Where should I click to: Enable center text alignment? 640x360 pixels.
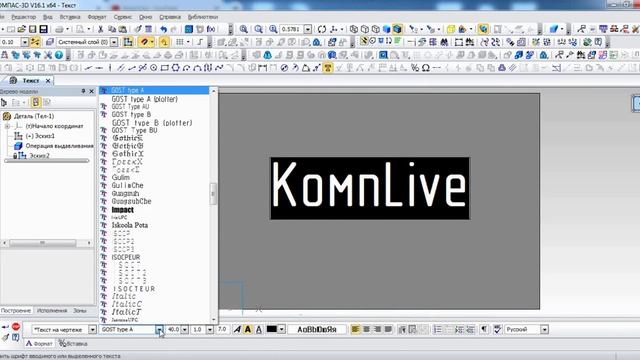pos(367,329)
